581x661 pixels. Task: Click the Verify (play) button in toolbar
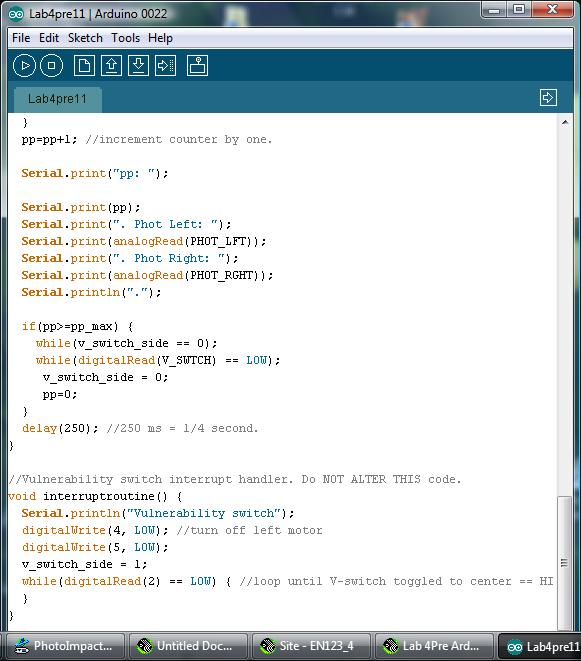point(24,66)
